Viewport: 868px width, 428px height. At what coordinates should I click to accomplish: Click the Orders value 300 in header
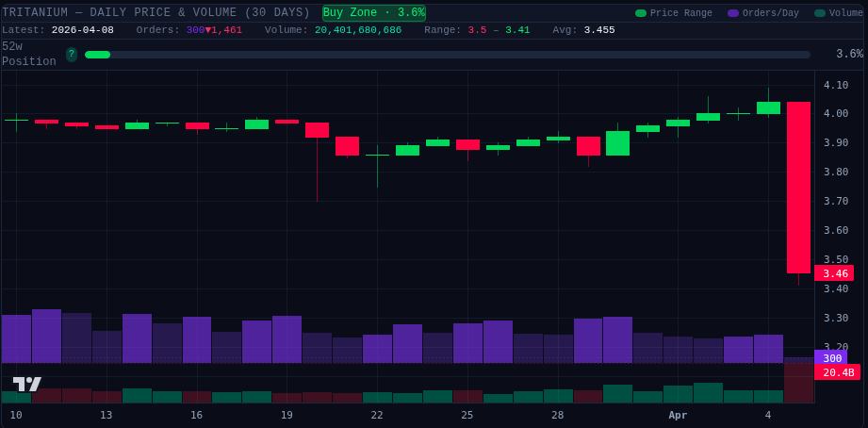point(195,30)
